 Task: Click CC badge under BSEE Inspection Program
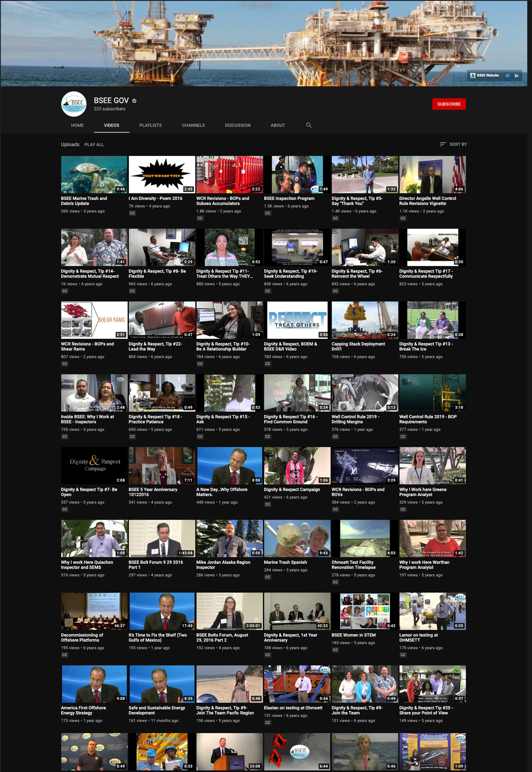coord(268,213)
